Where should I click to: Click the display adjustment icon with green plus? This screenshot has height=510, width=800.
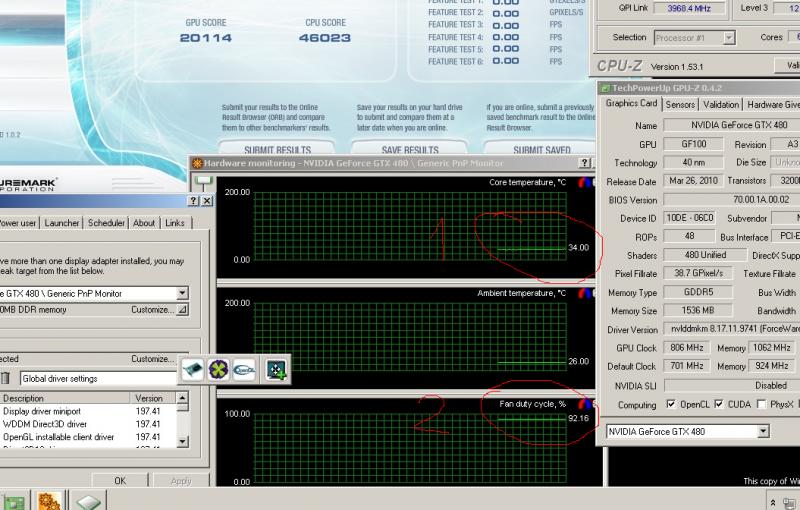tap(276, 369)
